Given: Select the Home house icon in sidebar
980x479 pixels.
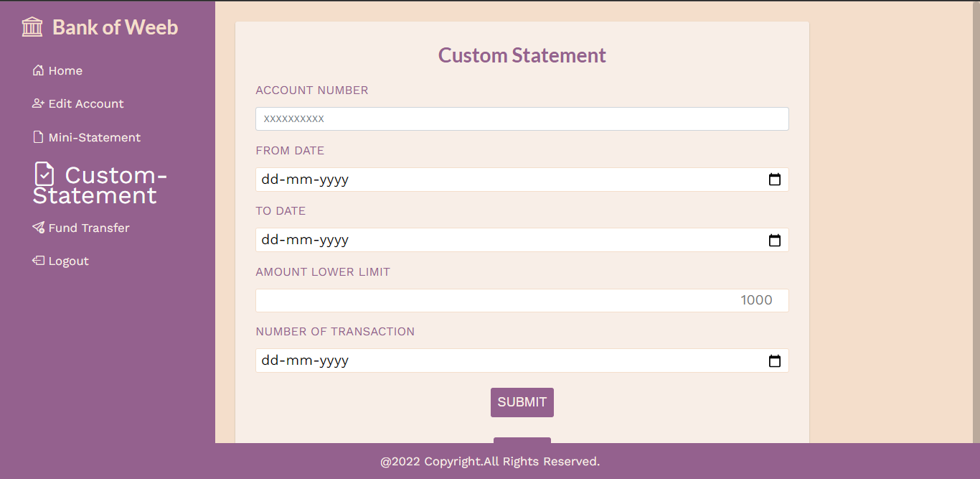Looking at the screenshot, I should [38, 70].
